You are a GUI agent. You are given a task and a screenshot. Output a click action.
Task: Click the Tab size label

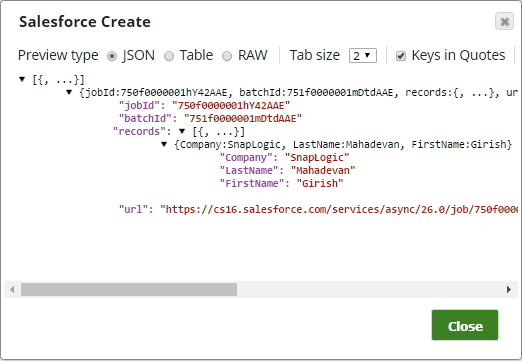click(315, 55)
